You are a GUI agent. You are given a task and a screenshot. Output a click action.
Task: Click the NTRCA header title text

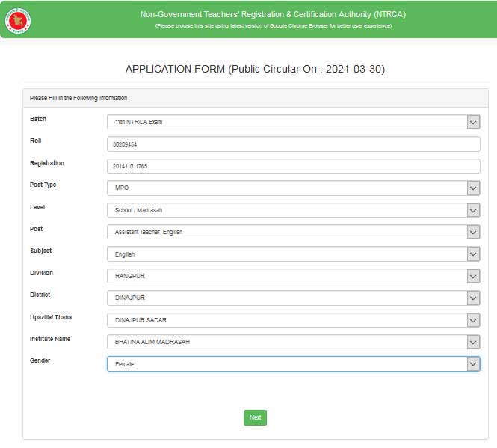point(273,15)
